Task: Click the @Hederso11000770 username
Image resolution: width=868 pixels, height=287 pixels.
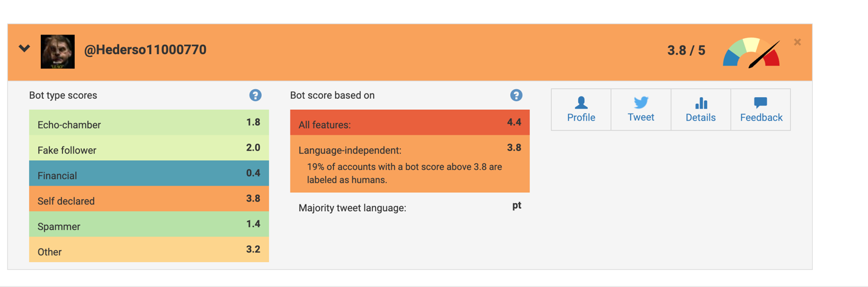Action: (145, 50)
